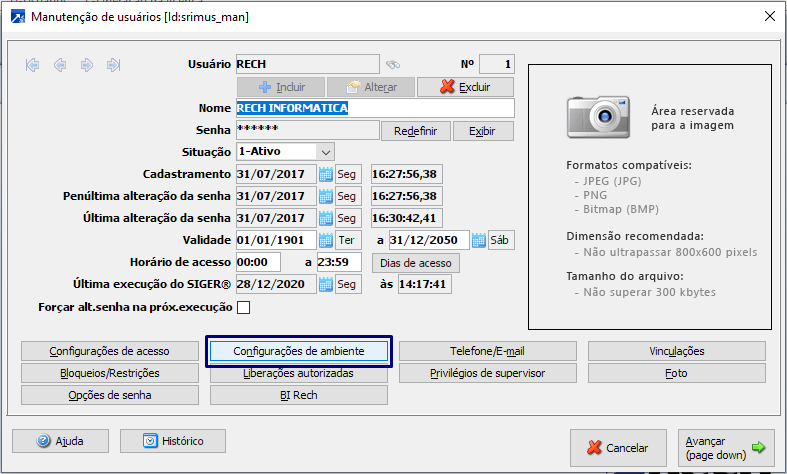Click Horário de acesso end 23:59
The width and height of the screenshot is (787, 474).
339,262
